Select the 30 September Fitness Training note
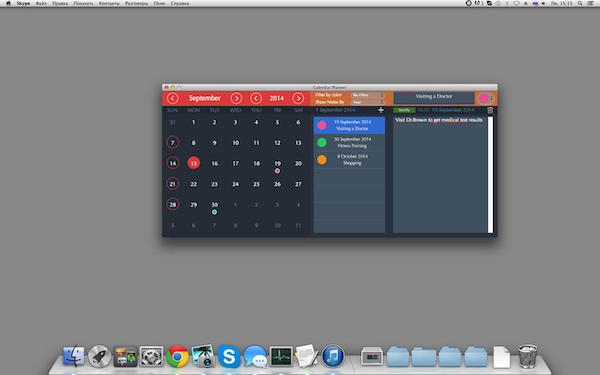This screenshot has height=375, width=600. pyautogui.click(x=349, y=142)
